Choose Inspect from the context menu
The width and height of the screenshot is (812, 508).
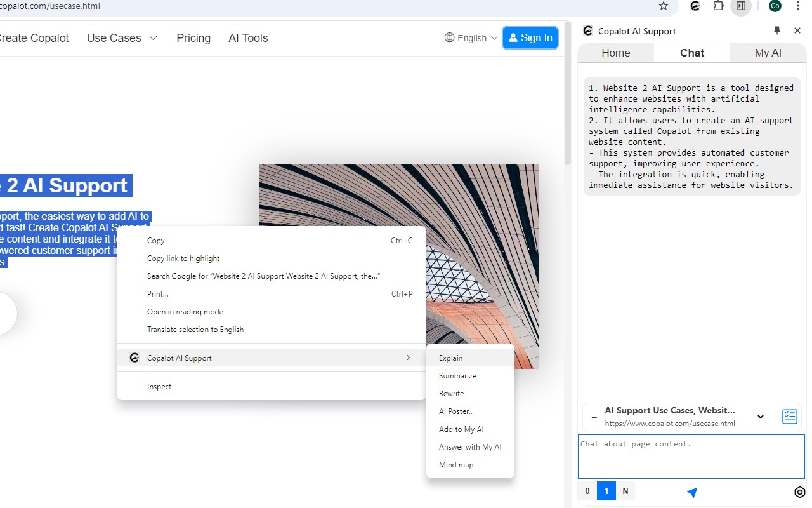point(272,387)
